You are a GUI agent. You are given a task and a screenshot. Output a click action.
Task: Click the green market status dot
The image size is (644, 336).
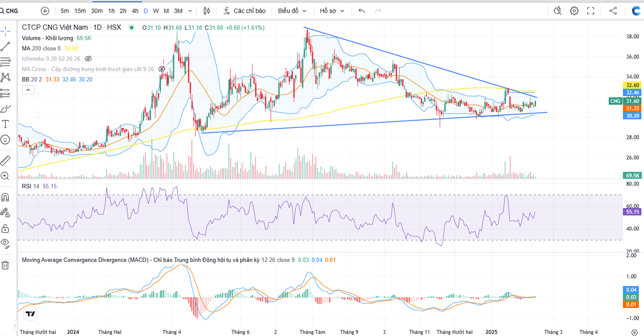tap(132, 28)
